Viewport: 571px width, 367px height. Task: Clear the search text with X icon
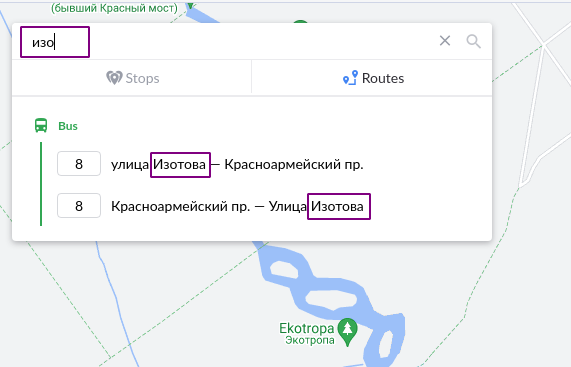[445, 41]
